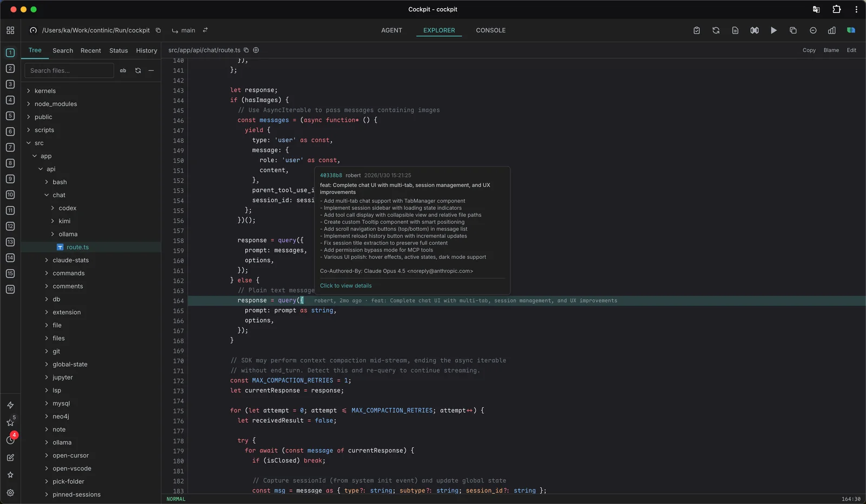The image size is (866, 504).
Task: Click the target icon beside route.ts path
Action: [256, 50]
